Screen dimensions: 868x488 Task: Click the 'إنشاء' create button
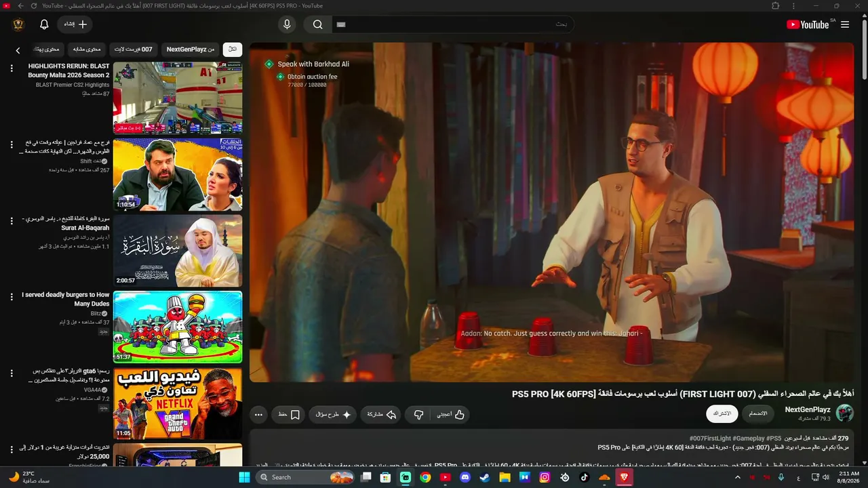click(75, 24)
